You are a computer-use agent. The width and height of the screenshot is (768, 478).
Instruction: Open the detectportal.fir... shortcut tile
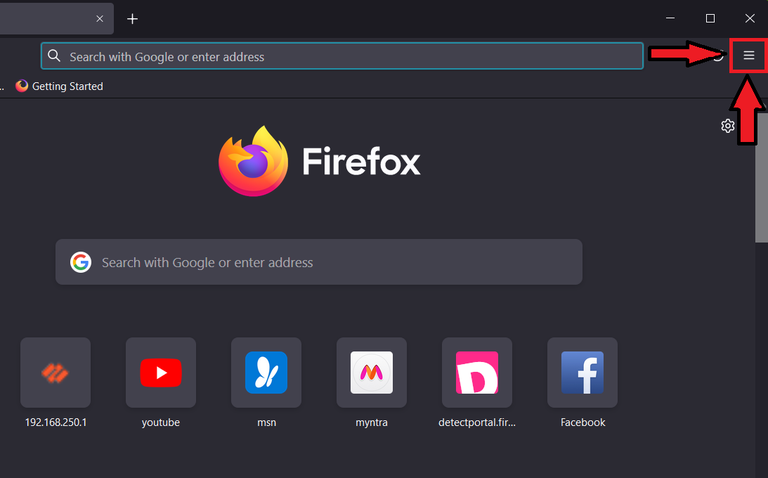click(x=477, y=373)
